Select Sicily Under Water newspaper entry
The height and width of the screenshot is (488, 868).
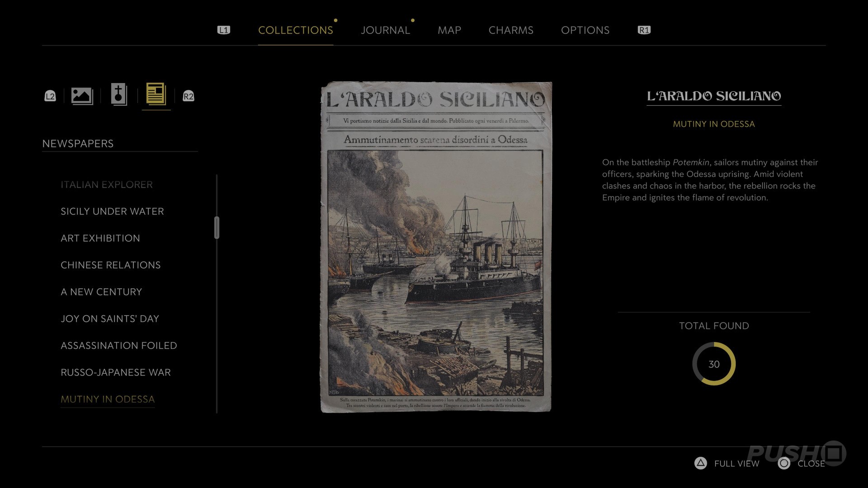click(112, 211)
